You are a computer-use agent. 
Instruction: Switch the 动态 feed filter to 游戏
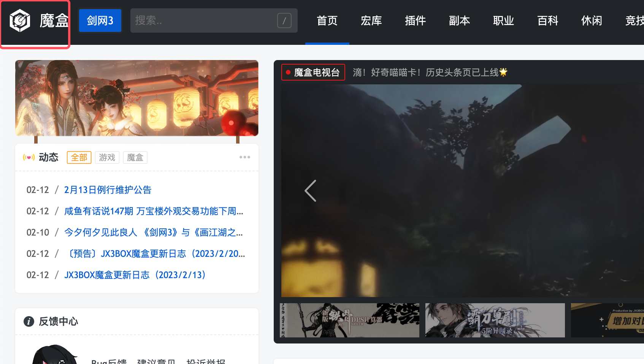pyautogui.click(x=107, y=157)
